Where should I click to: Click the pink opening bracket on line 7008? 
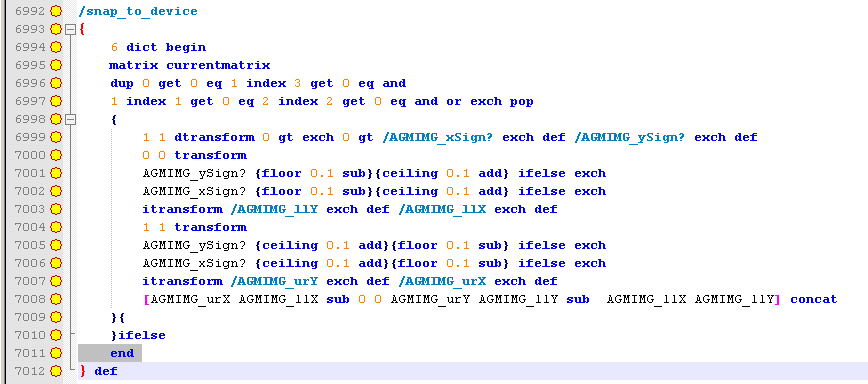click(x=147, y=299)
